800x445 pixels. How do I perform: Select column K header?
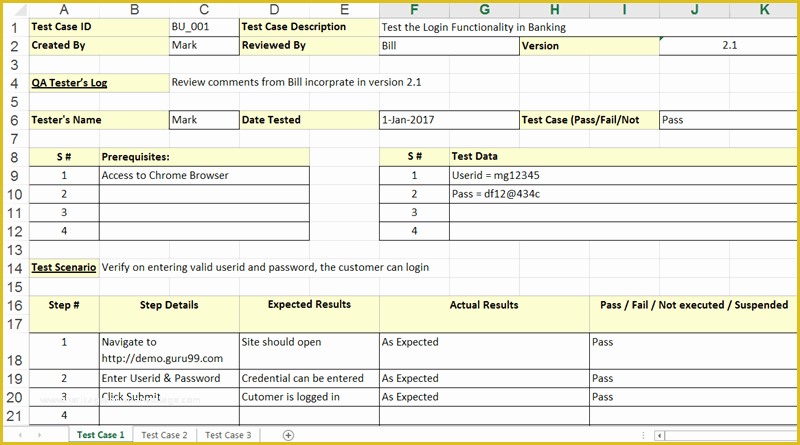[764, 9]
